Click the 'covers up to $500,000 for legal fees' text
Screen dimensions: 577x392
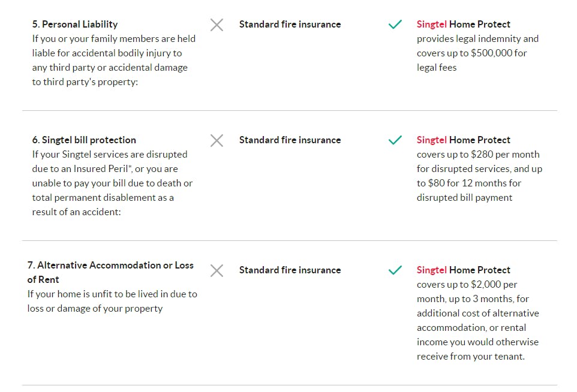click(471, 53)
